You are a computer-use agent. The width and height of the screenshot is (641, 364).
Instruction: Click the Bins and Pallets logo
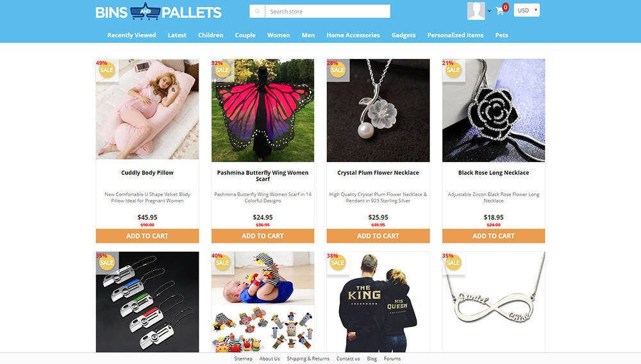coord(158,12)
